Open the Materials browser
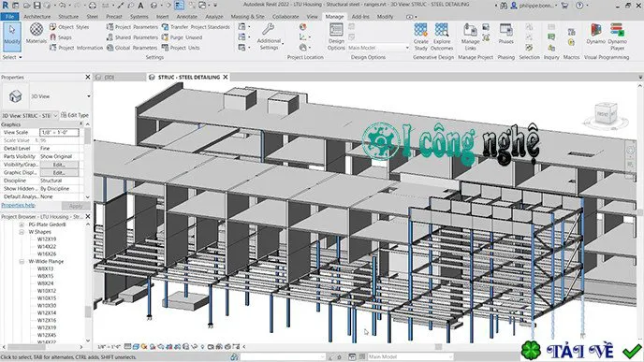The width and height of the screenshot is (644, 362). point(37,34)
